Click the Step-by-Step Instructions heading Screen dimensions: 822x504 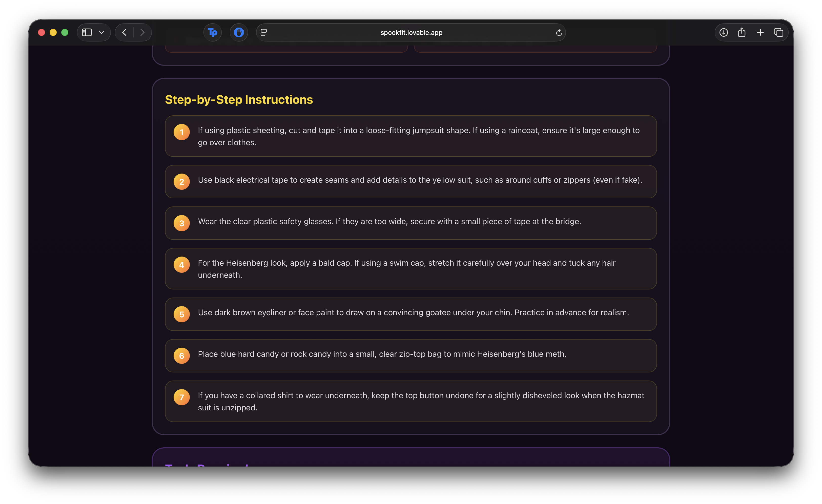[x=239, y=100]
